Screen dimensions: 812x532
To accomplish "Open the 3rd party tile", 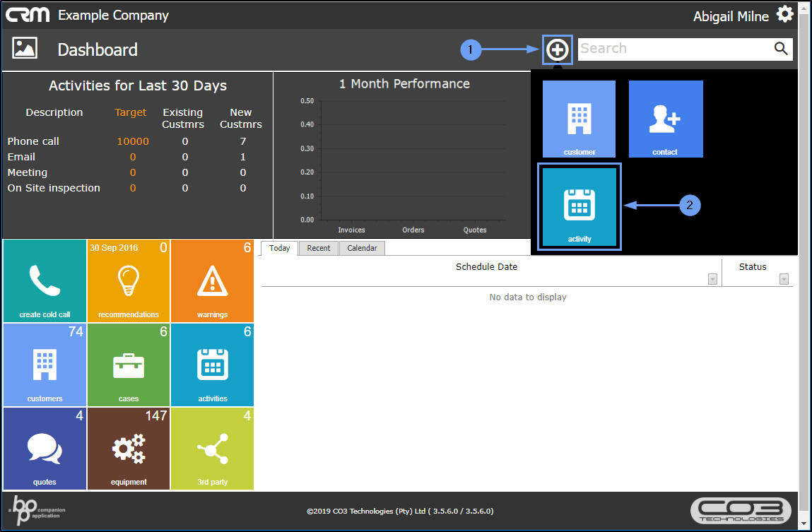I will point(212,448).
